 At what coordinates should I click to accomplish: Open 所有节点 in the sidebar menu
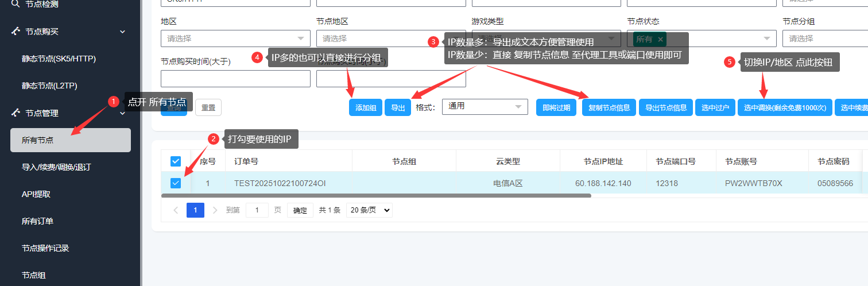[x=70, y=140]
